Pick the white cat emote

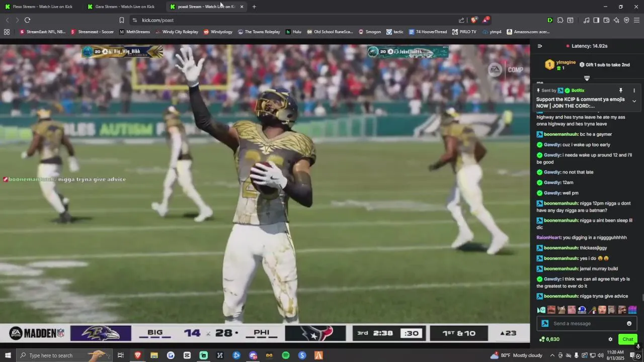click(x=561, y=310)
